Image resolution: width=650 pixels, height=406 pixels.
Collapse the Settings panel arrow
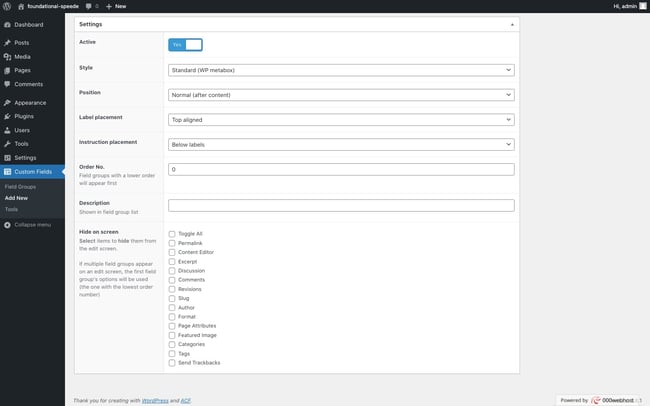pyautogui.click(x=512, y=22)
